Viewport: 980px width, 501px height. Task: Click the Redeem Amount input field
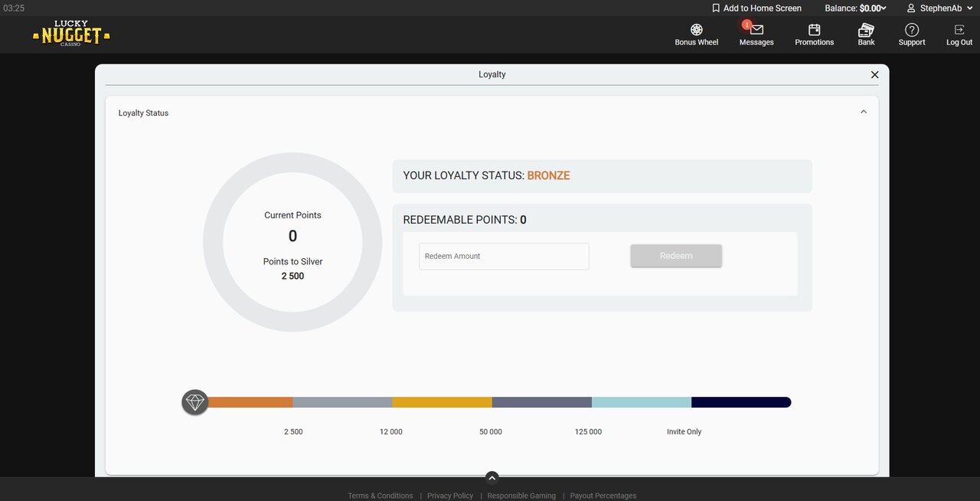[504, 257]
